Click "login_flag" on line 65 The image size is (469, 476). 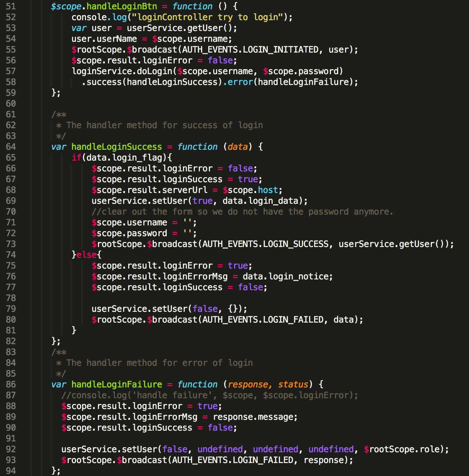pos(137,158)
